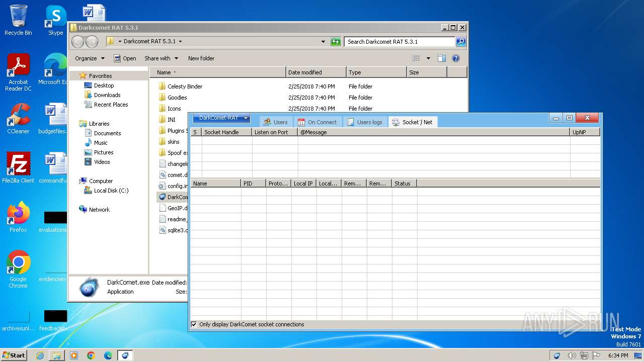The height and width of the screenshot is (362, 644).
Task: Sort Explorer files by Size column
Action: (427, 72)
